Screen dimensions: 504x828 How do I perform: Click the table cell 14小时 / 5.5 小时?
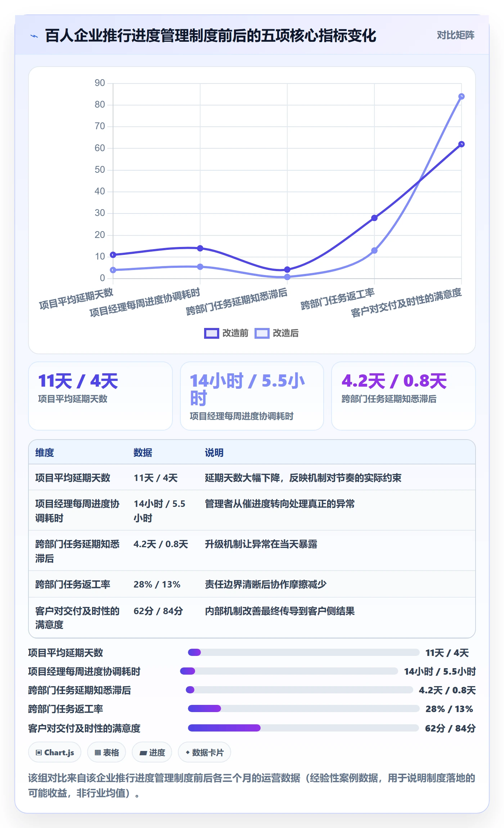[x=159, y=511]
